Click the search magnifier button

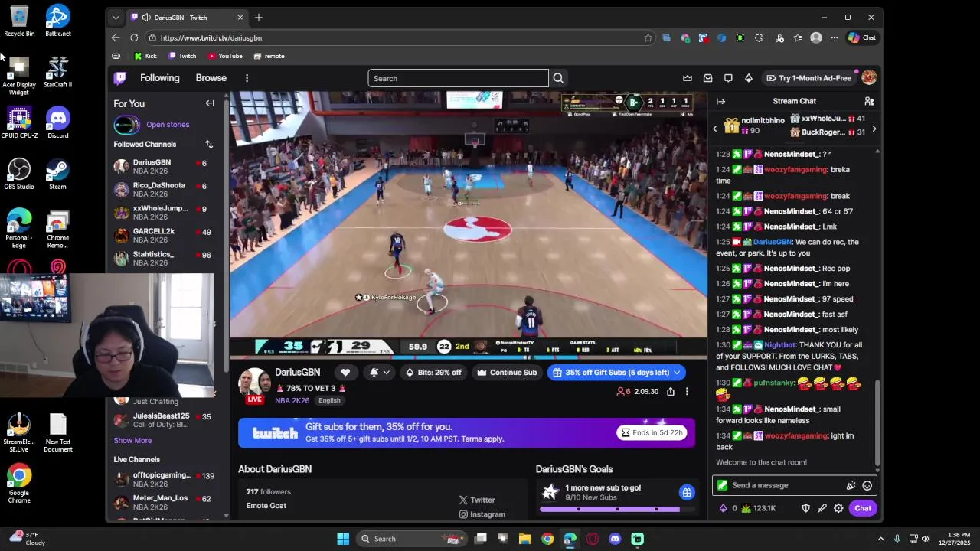coord(558,78)
